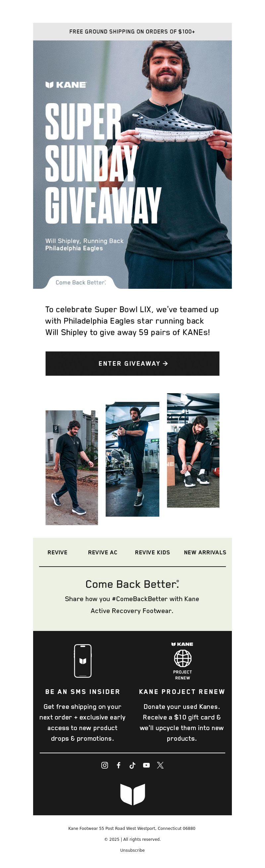
Task: Click the Project Renew globe icon
Action: (183, 658)
